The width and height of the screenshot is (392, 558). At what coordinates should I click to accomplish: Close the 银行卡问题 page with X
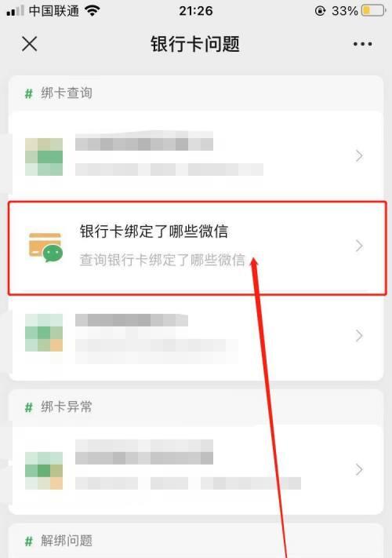coord(30,44)
